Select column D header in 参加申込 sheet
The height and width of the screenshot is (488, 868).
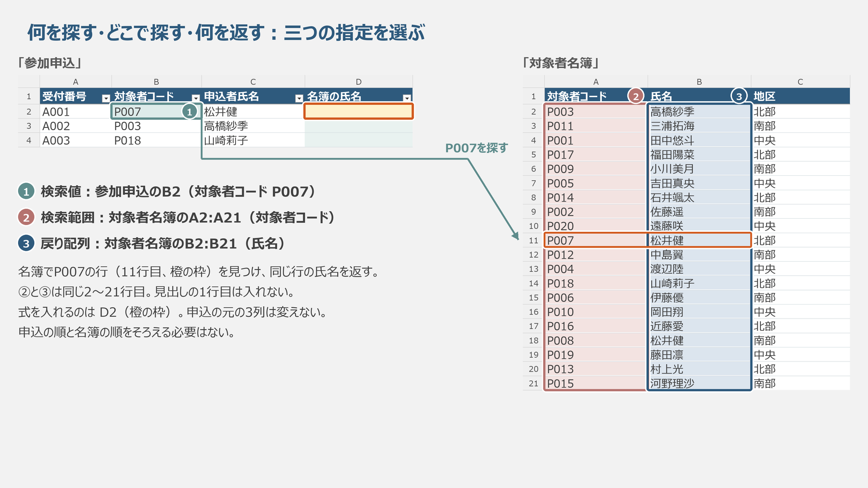click(359, 82)
